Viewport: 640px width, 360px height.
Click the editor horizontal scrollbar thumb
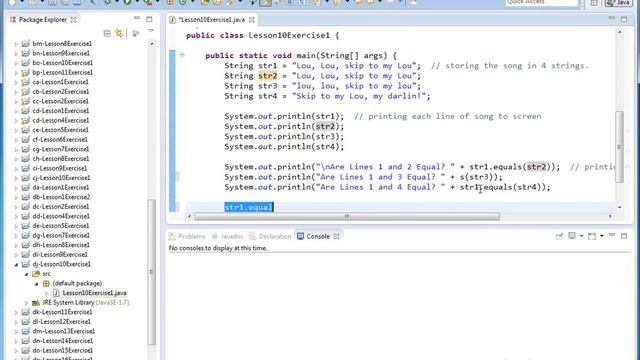(x=347, y=216)
